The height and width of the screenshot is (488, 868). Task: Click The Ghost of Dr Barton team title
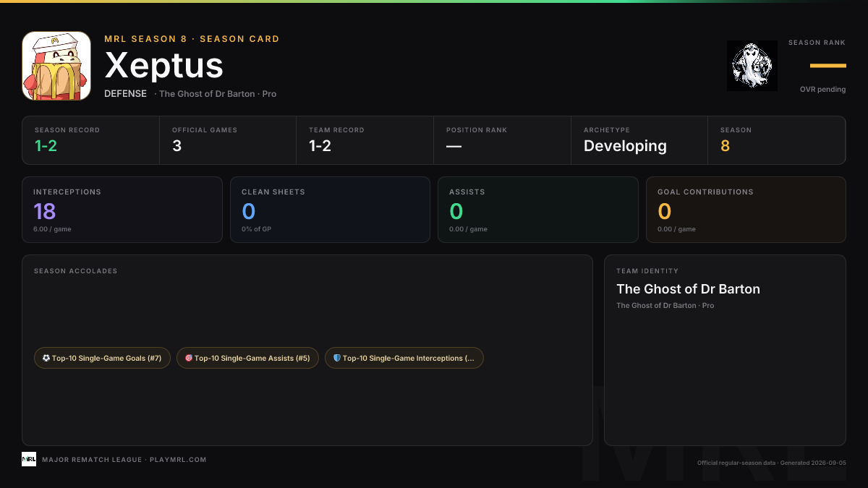tap(688, 289)
